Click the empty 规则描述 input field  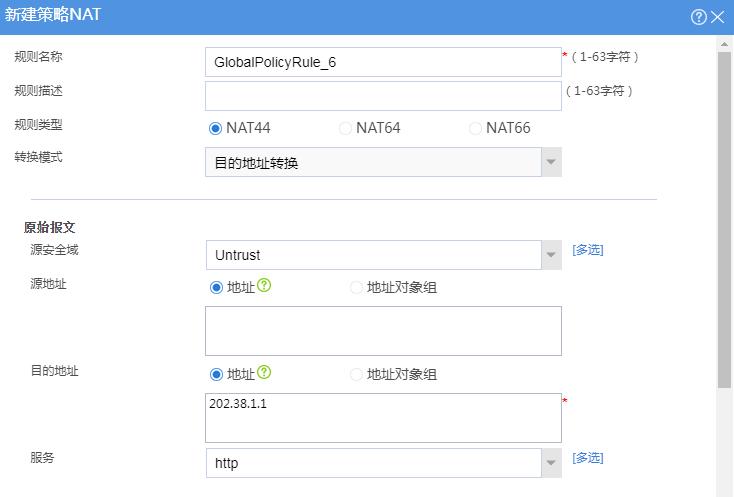(x=383, y=96)
